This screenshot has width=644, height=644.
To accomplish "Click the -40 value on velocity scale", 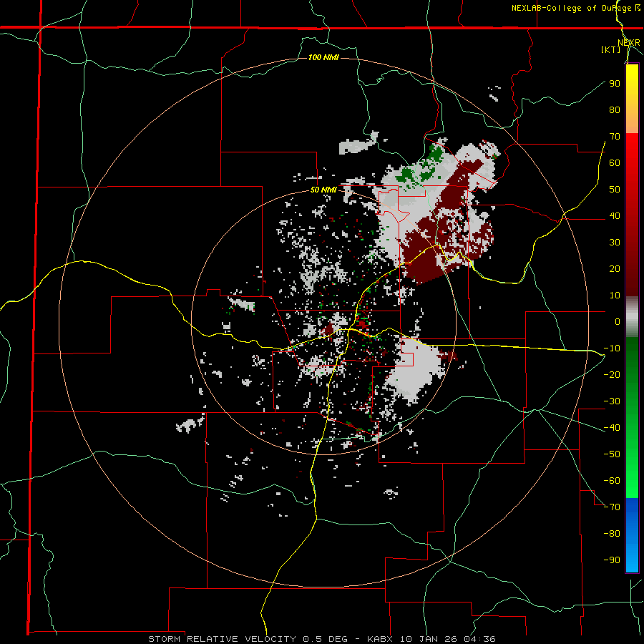I will coord(612,428).
